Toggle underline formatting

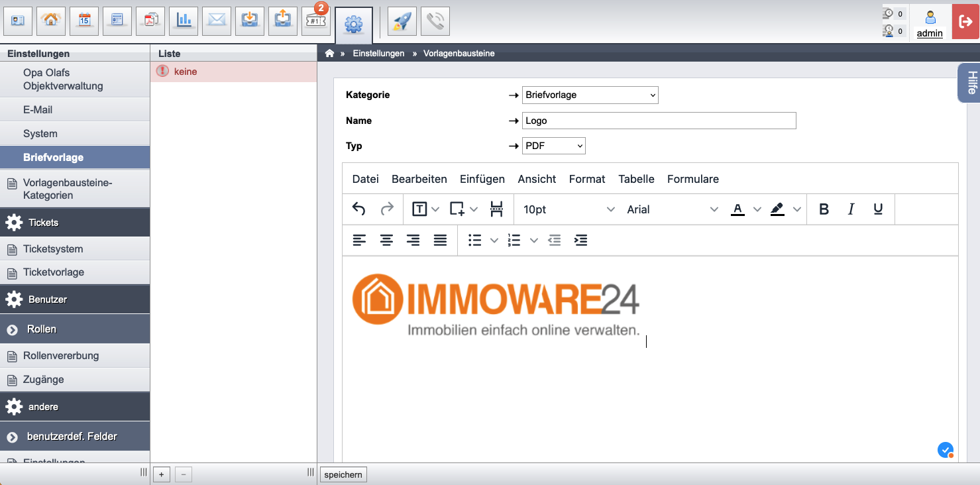[x=878, y=209]
